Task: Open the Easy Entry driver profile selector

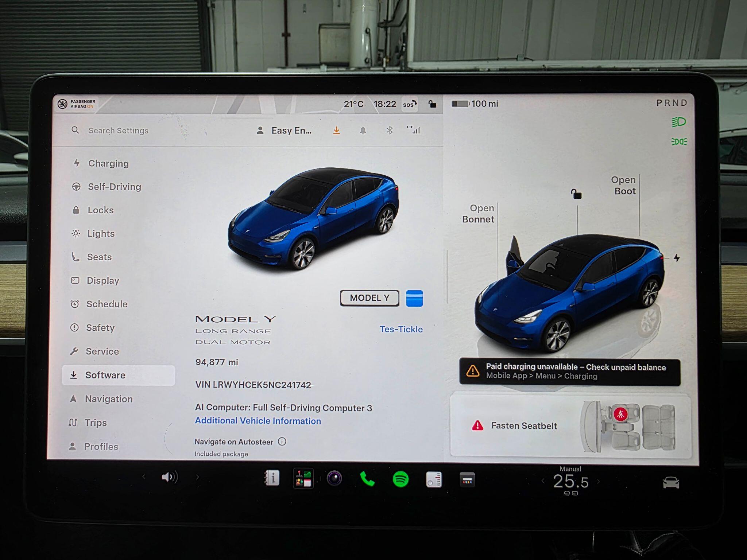Action: click(x=285, y=131)
